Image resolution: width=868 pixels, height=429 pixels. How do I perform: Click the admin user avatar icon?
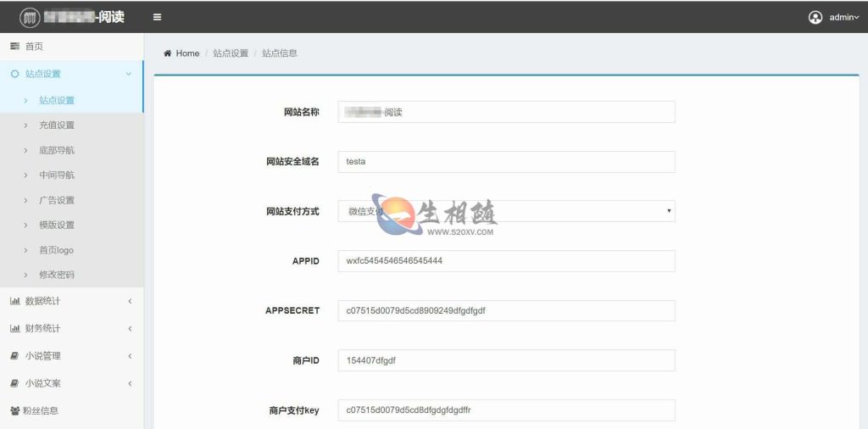[x=815, y=17]
